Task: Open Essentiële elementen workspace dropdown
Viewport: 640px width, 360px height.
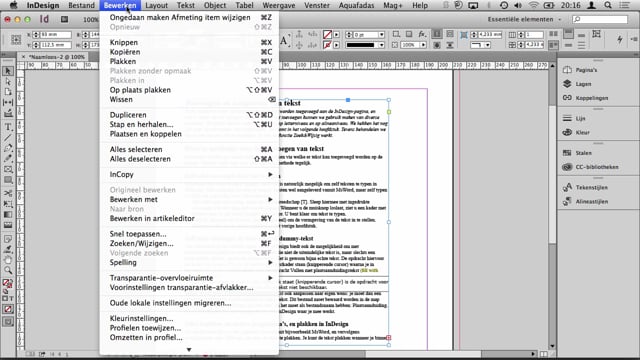Action: [524, 19]
